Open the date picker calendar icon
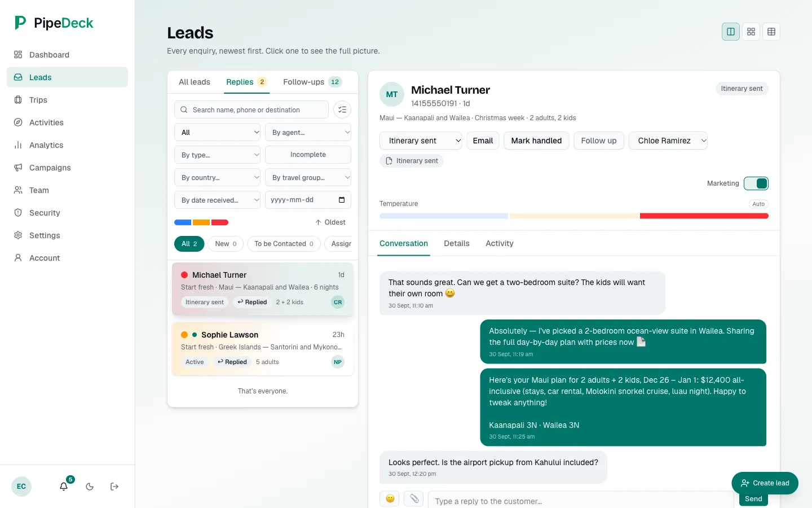The height and width of the screenshot is (508, 812). 342,200
